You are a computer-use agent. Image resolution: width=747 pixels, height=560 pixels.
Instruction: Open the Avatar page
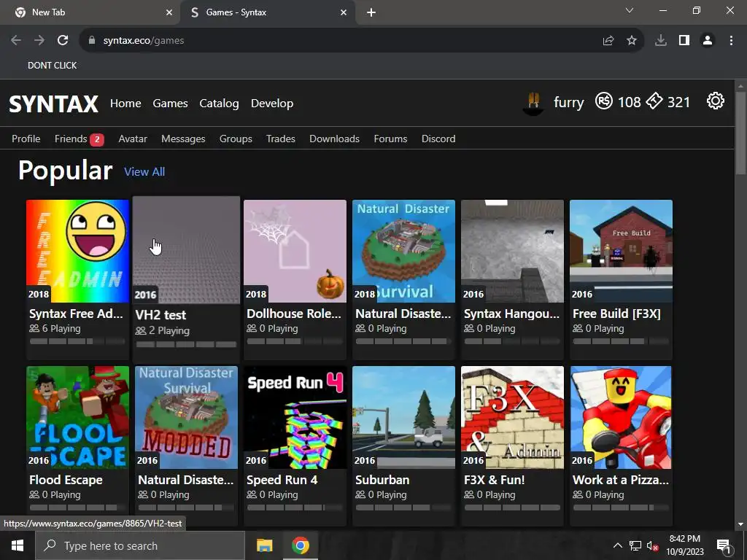point(133,139)
